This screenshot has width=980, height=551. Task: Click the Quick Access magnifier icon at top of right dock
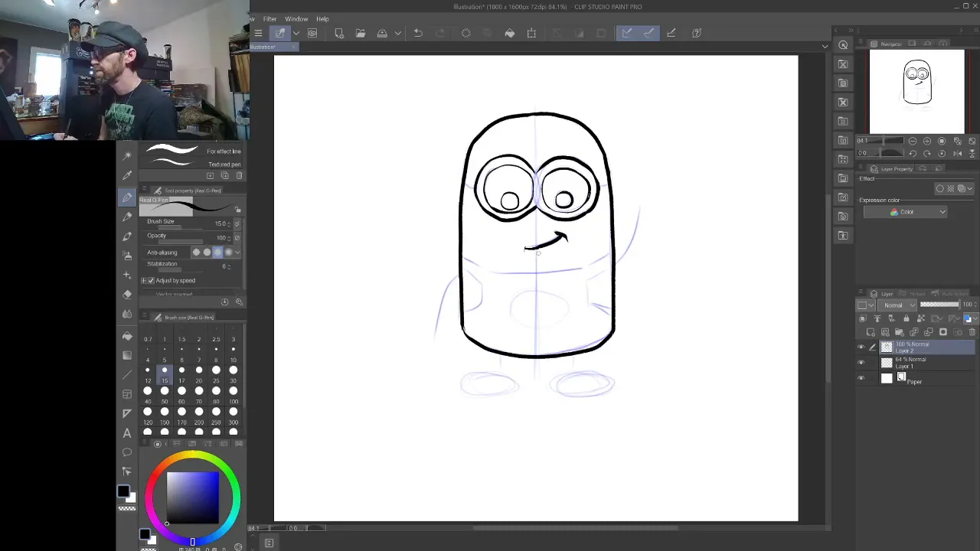click(843, 45)
